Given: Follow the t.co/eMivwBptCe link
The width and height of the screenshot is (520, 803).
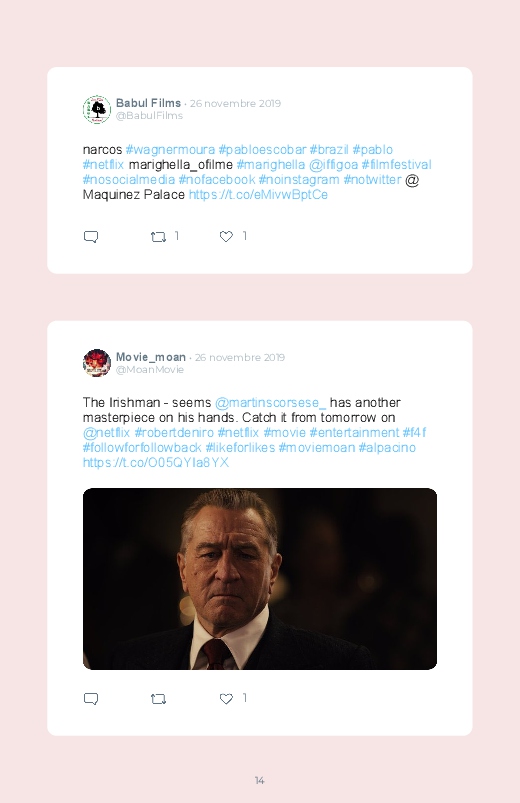Looking at the screenshot, I should click(x=258, y=195).
